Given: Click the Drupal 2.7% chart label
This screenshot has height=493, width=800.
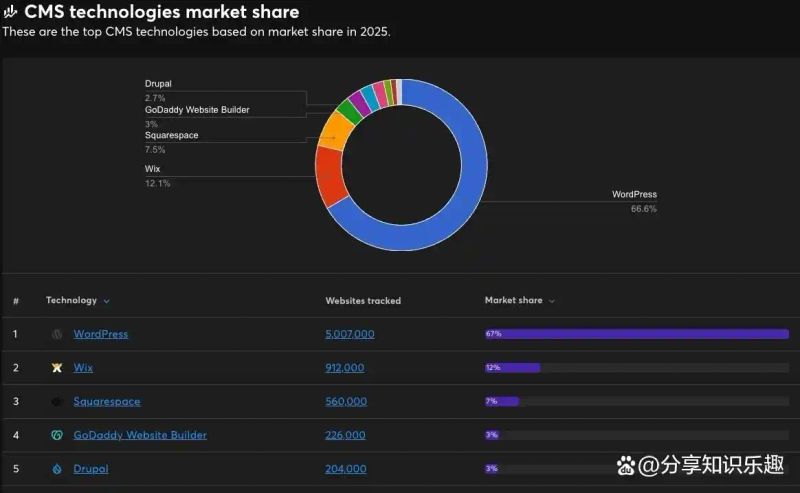Looking at the screenshot, I should tap(158, 90).
